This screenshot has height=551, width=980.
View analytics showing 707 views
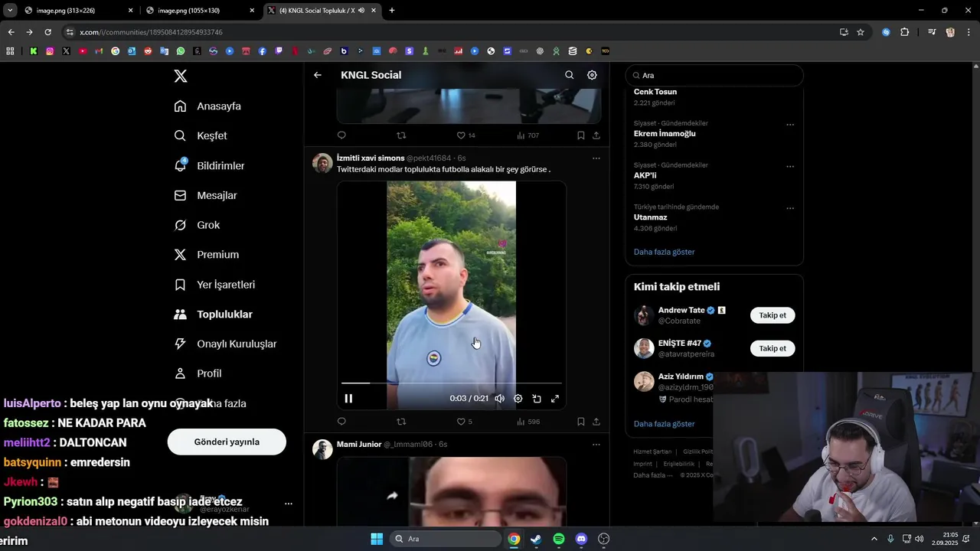tap(528, 135)
